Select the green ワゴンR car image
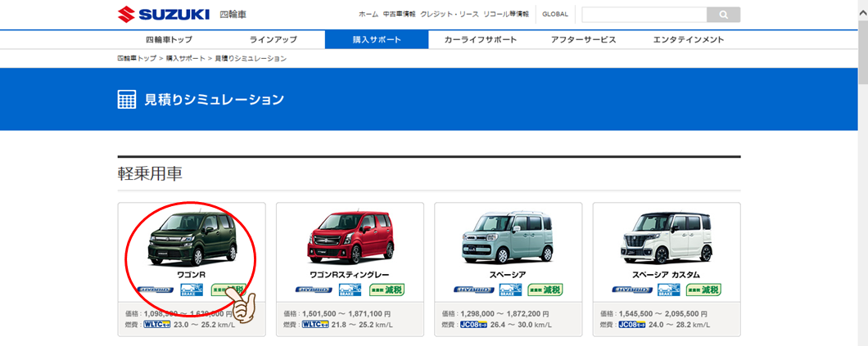Screen dimensions: 868x346 (192, 238)
